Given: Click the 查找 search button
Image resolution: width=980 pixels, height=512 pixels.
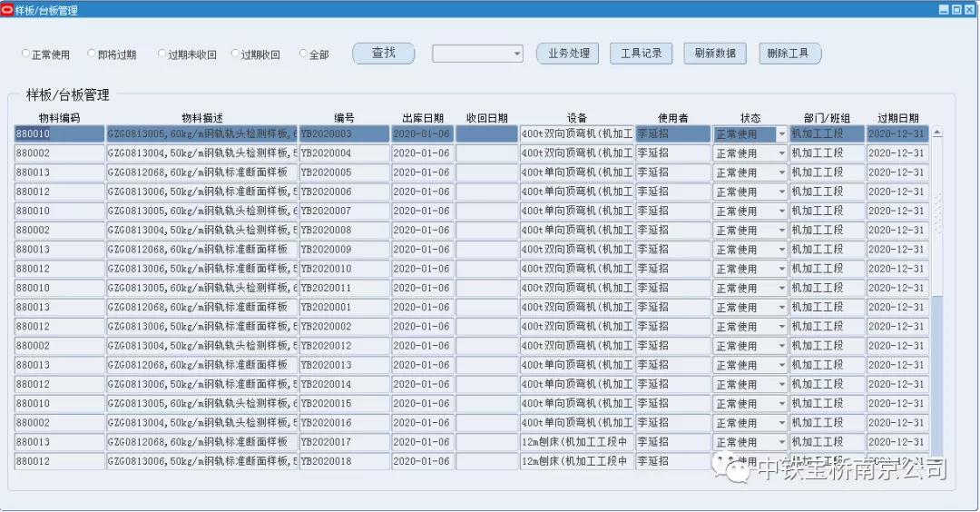Looking at the screenshot, I should 383,54.
